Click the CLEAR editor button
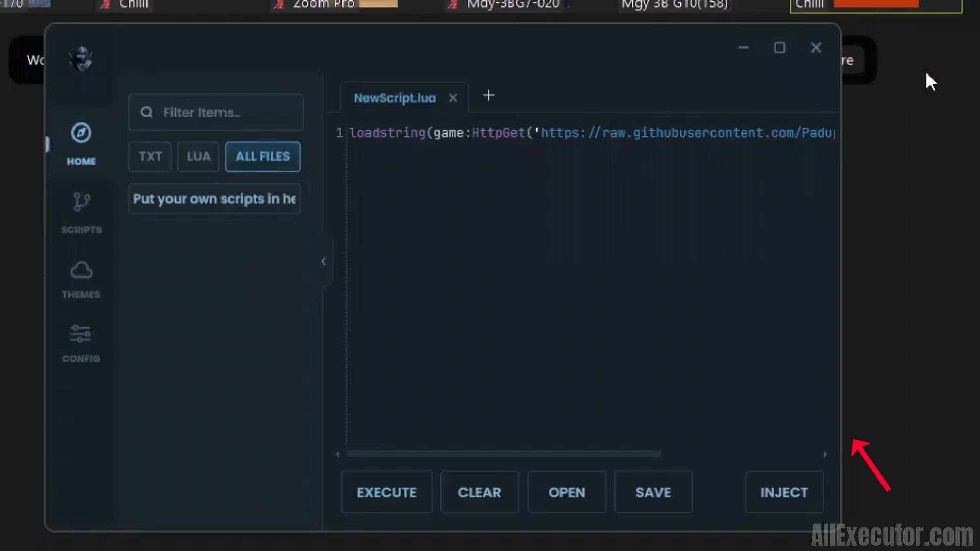This screenshot has width=980, height=551. point(479,492)
